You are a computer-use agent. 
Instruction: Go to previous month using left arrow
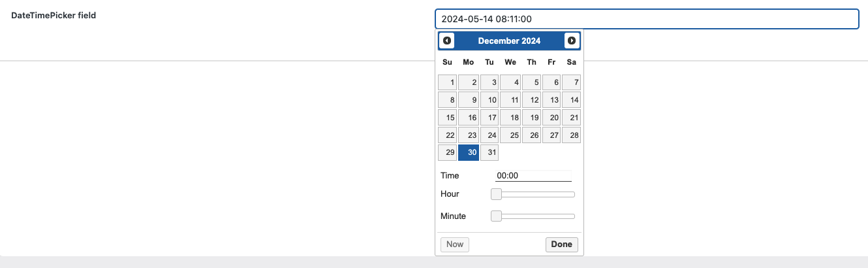[447, 41]
